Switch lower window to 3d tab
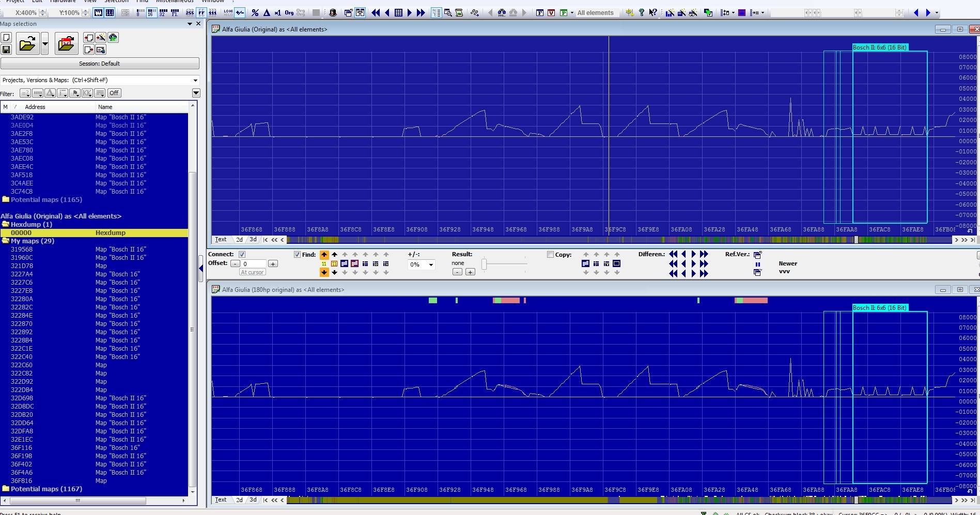This screenshot has width=980, height=515. [x=253, y=500]
